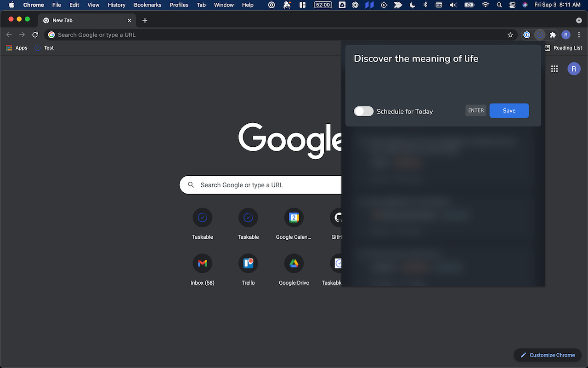Open the extensions puzzle-piece icon
Screen dimensions: 588x368
[x=553, y=34]
